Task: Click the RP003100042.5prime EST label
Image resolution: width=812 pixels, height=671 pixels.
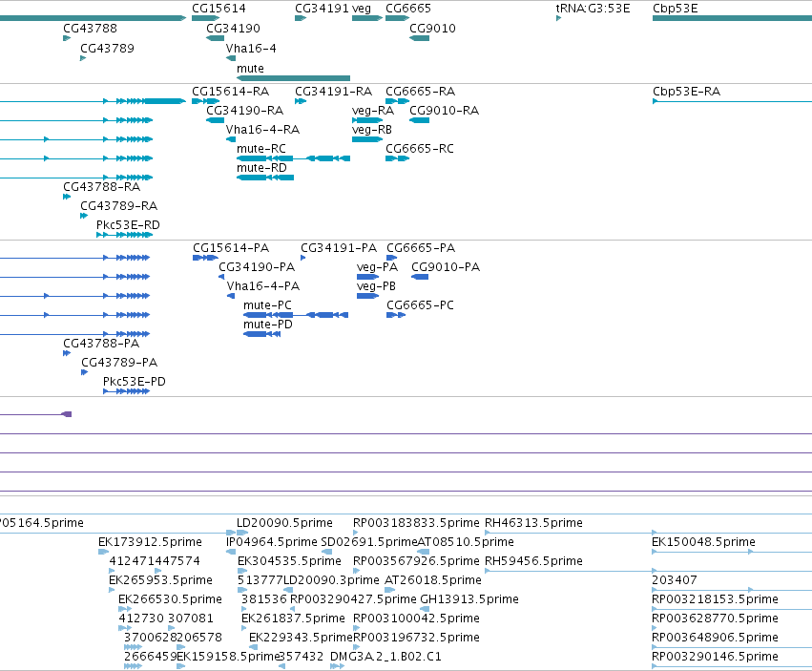Action: pyautogui.click(x=416, y=619)
